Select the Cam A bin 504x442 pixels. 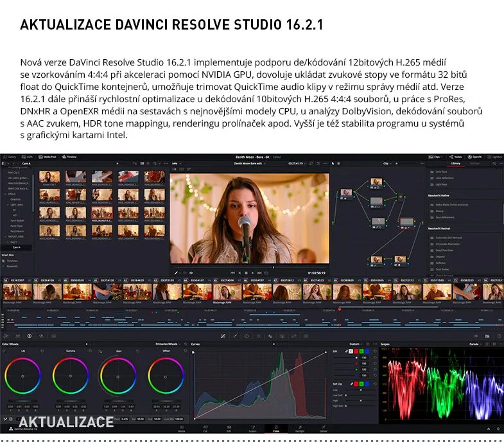pyautogui.click(x=16, y=247)
